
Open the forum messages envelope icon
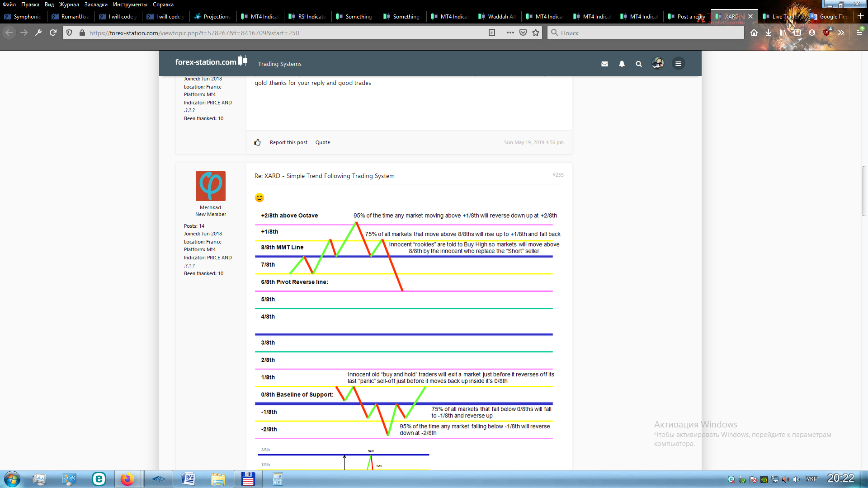point(604,64)
